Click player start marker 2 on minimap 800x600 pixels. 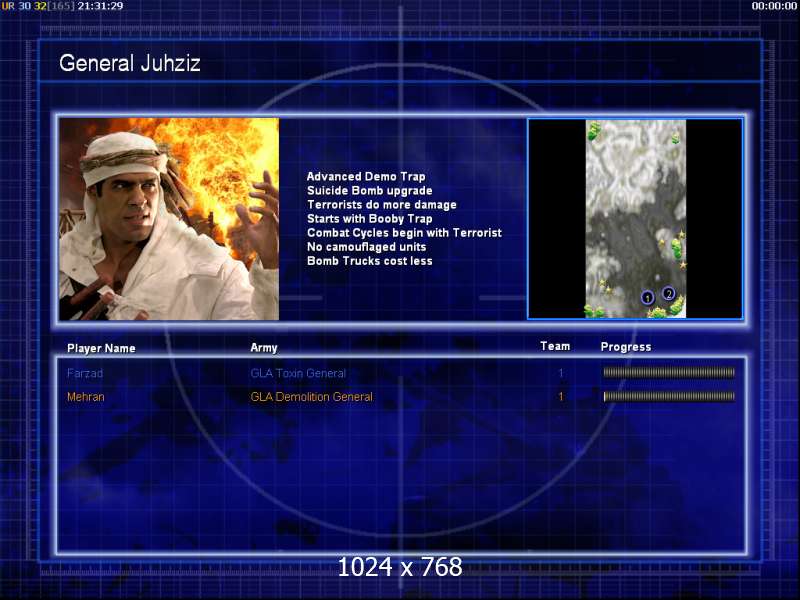click(x=668, y=293)
